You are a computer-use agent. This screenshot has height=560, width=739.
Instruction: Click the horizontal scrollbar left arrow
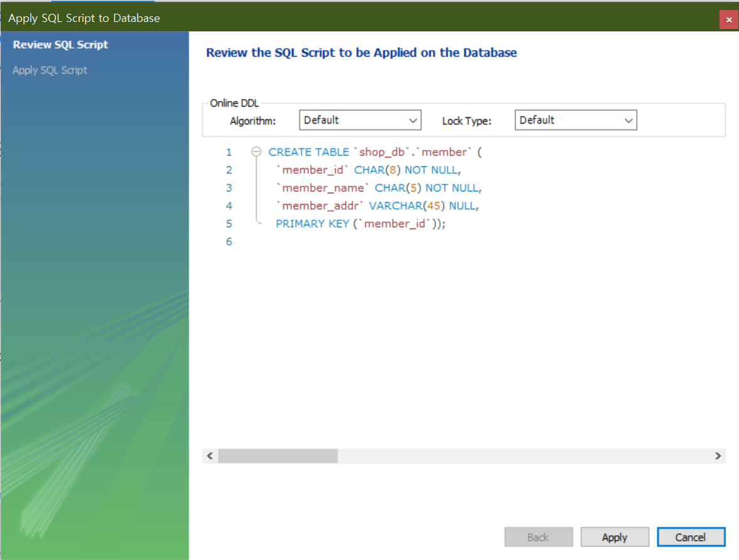coord(210,456)
